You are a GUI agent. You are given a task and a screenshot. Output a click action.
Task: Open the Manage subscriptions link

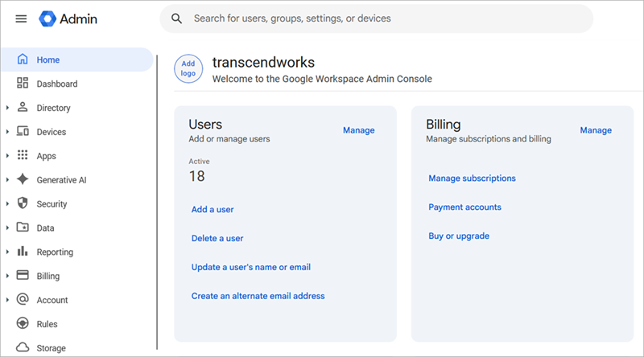tap(472, 178)
